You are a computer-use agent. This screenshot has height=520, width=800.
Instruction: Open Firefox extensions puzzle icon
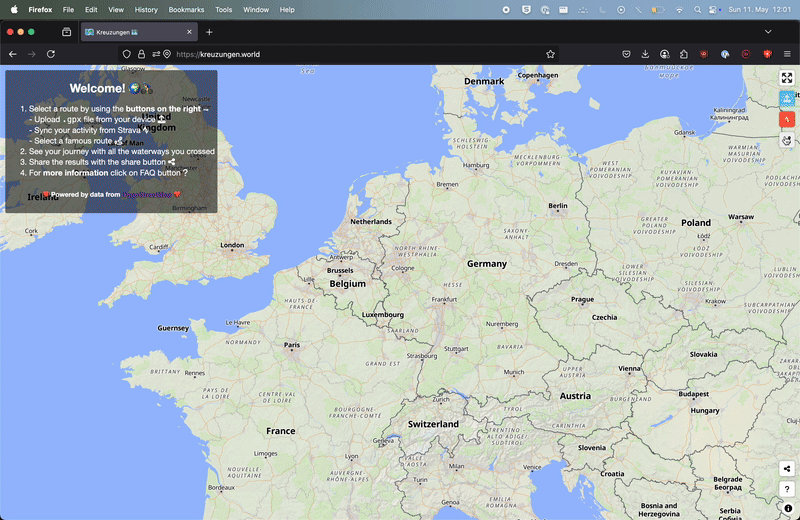click(684, 54)
